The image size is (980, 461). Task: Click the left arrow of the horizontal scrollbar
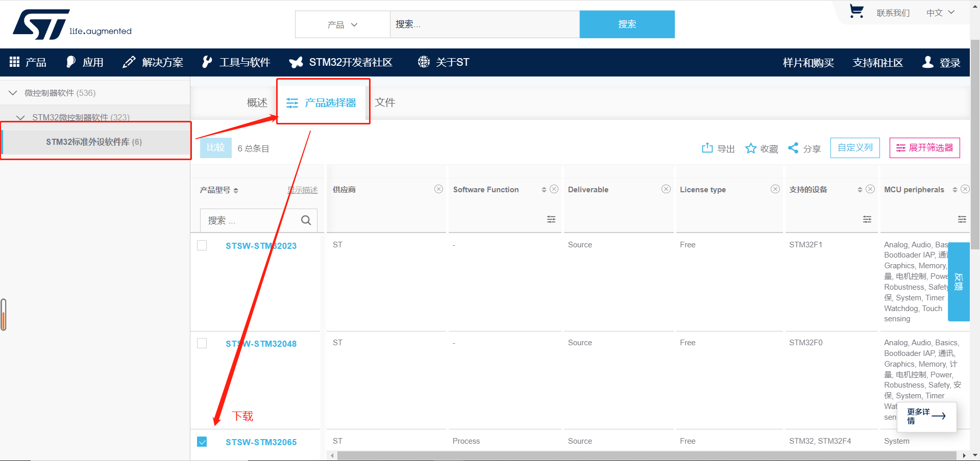point(332,455)
